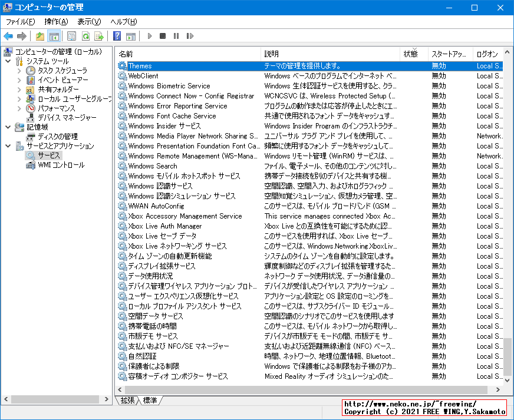Start the Themes service with the play icon

[x=149, y=36]
